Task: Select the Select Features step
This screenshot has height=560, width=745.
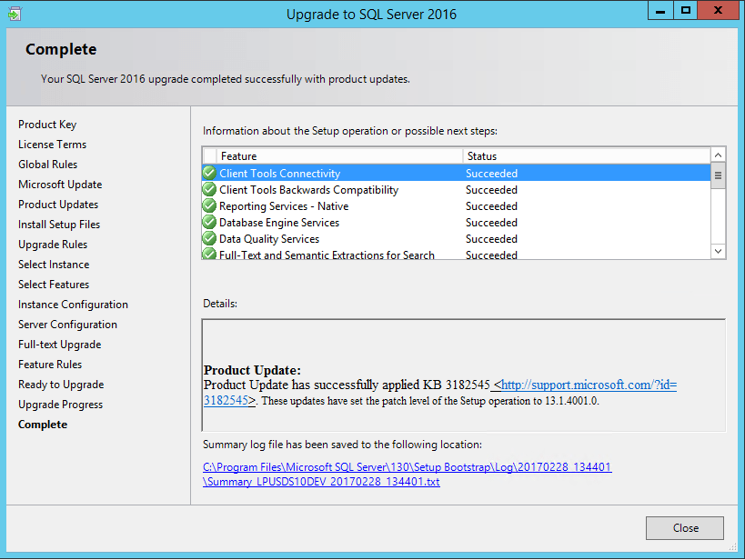Action: click(53, 284)
